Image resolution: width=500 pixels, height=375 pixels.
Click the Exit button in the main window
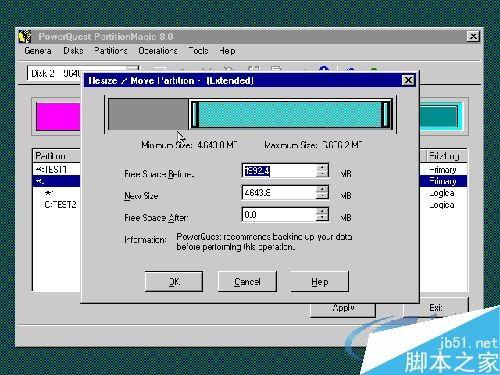coord(436,307)
